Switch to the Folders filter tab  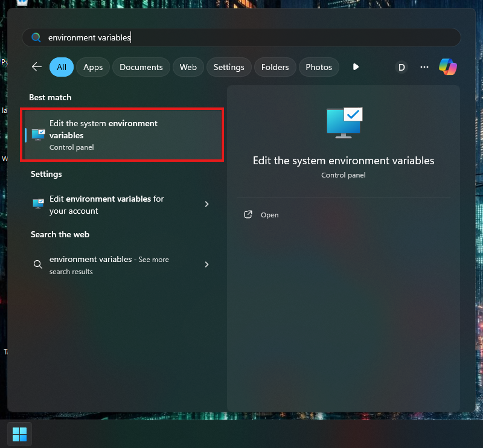pyautogui.click(x=275, y=67)
